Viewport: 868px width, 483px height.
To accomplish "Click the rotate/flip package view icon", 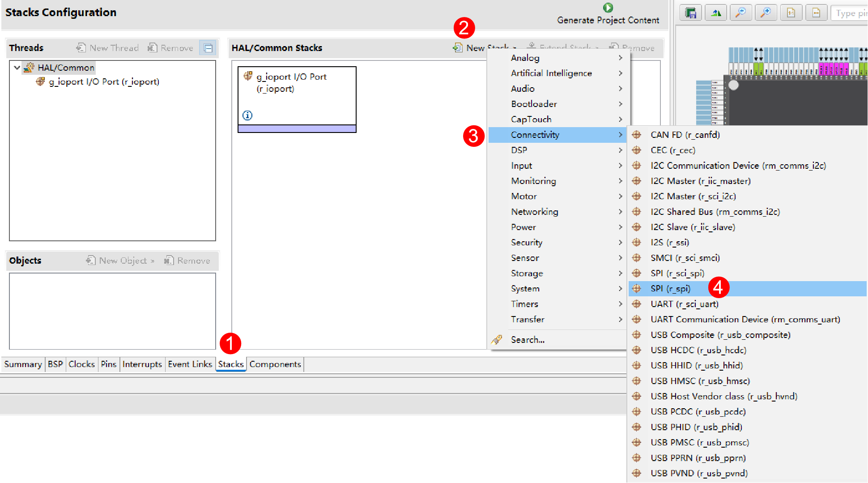I will [x=716, y=13].
